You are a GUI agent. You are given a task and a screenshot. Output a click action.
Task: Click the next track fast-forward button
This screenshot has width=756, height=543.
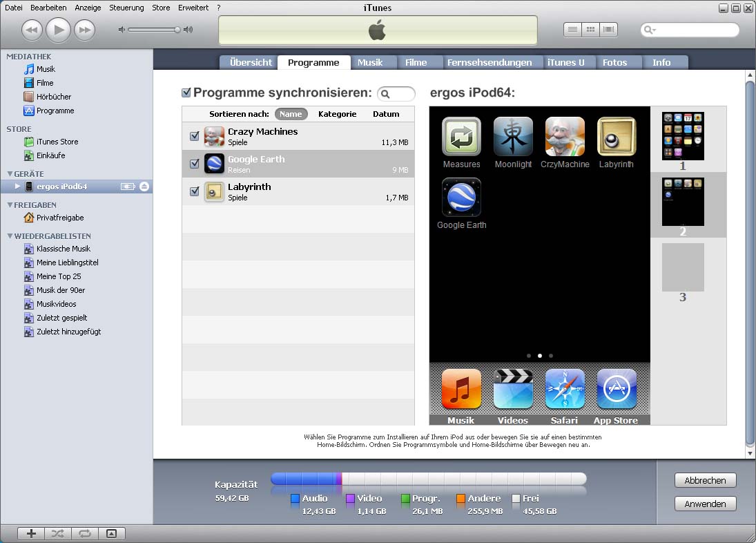[x=85, y=30]
